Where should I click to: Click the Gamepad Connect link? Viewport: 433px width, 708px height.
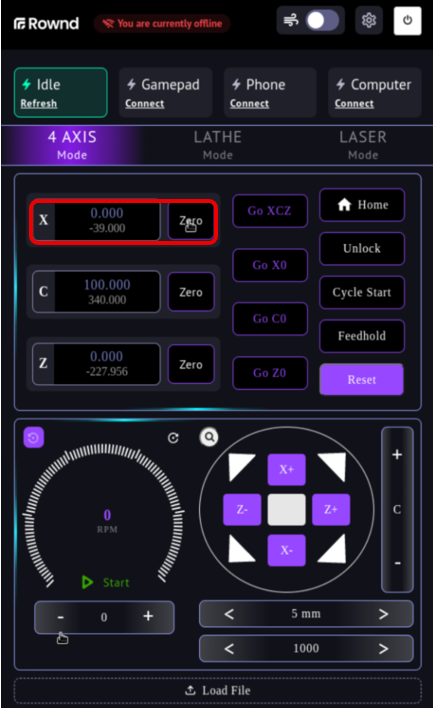click(144, 103)
